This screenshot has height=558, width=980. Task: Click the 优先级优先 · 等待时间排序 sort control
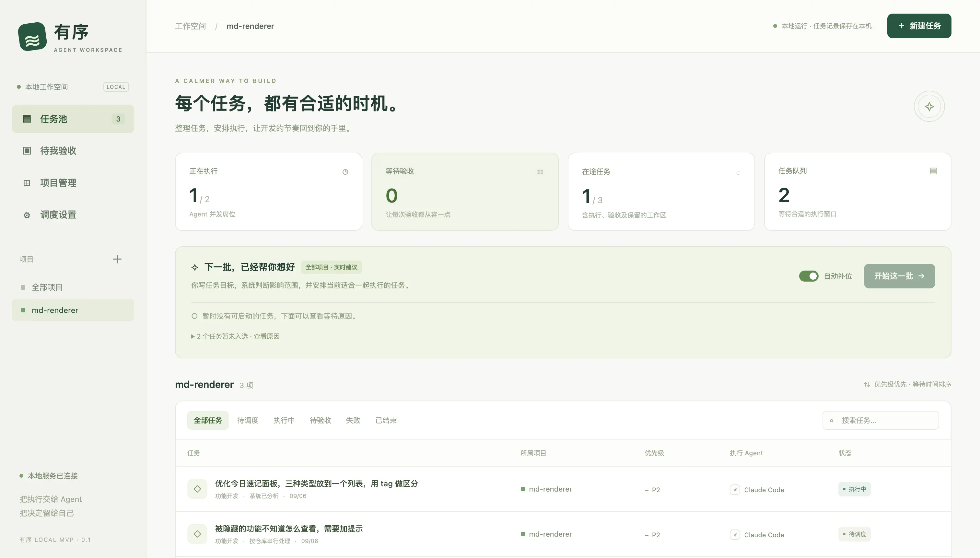[907, 384]
